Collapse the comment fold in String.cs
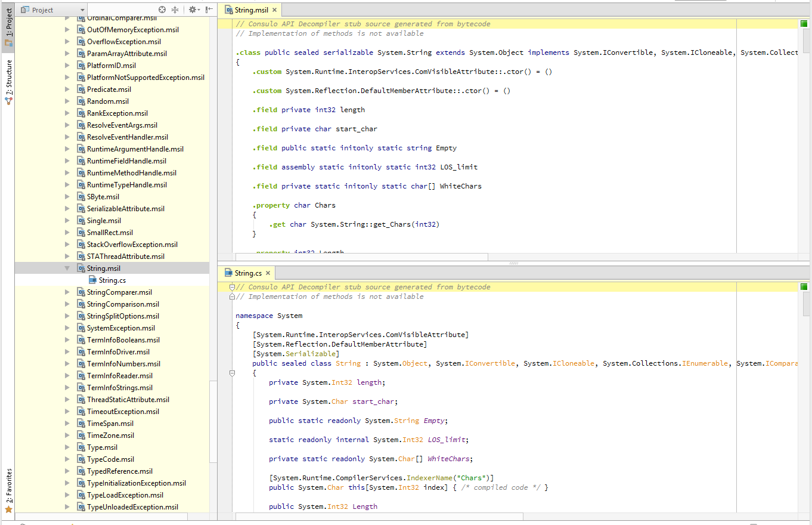The image size is (812, 525). pos(233,287)
